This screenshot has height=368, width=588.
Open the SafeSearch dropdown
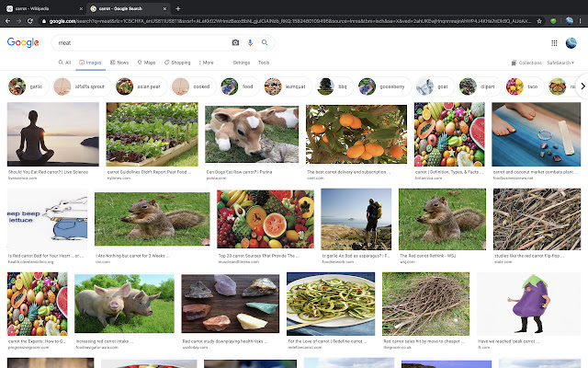point(560,63)
